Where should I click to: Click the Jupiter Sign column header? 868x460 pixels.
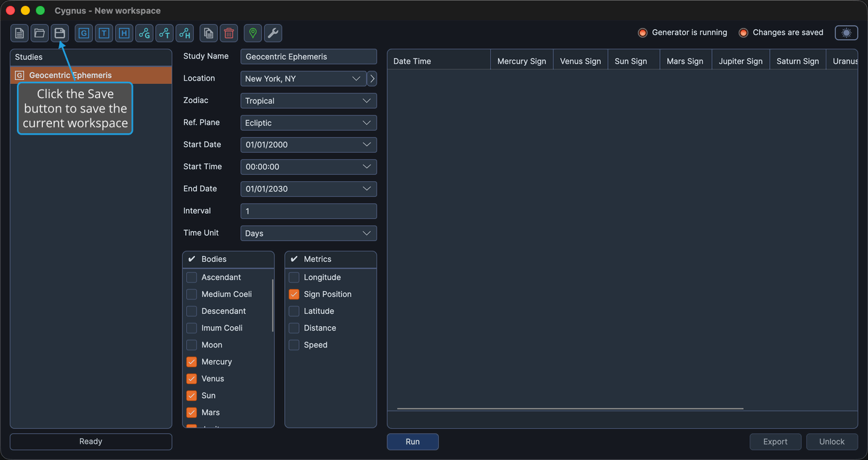(x=741, y=61)
